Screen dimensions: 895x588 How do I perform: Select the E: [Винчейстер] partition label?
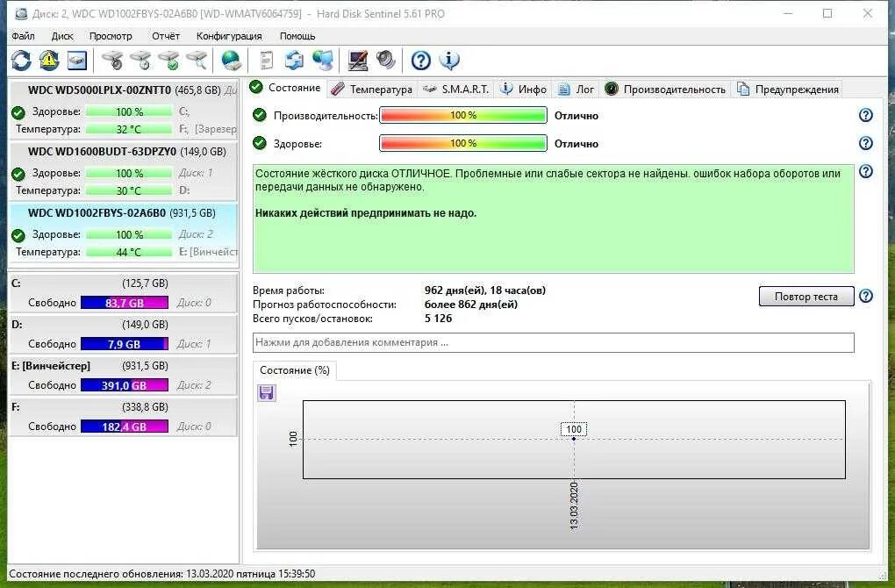(x=51, y=366)
